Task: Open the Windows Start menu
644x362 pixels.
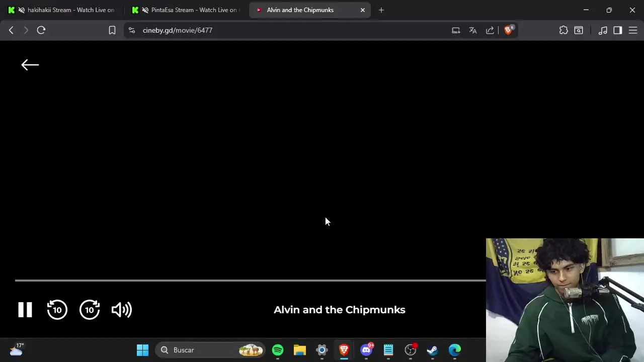Action: (x=143, y=350)
